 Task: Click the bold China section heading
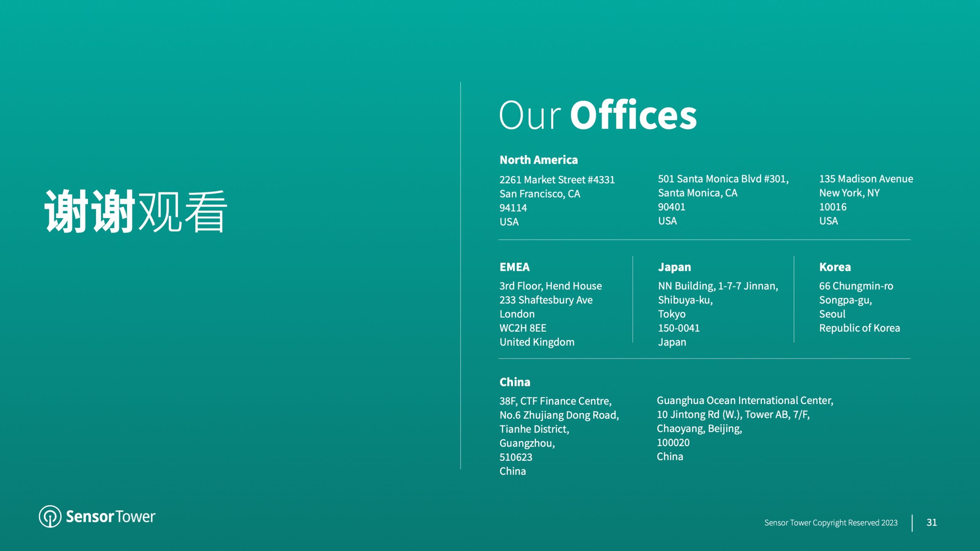point(514,382)
